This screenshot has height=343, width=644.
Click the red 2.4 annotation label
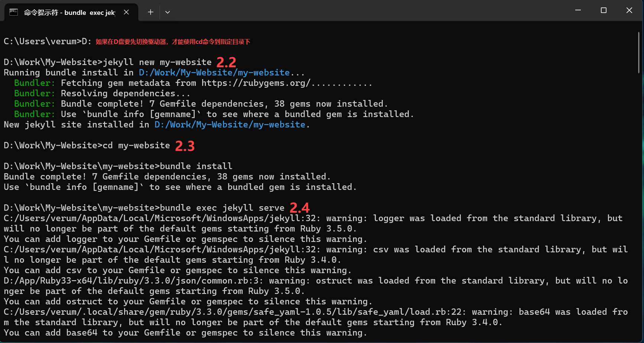(300, 207)
